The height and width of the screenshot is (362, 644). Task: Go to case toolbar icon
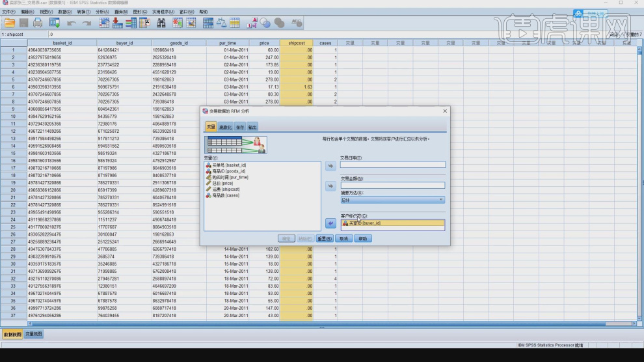coord(104,23)
